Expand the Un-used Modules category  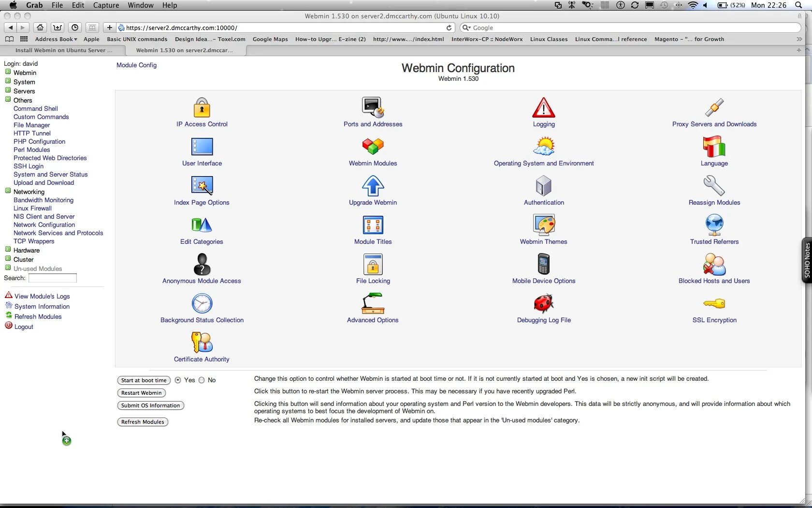coord(8,268)
